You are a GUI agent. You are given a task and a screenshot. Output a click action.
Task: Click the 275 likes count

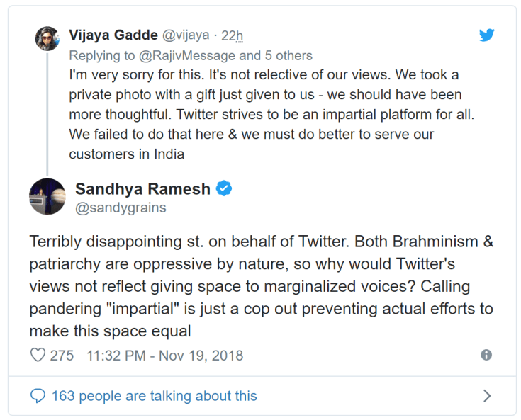click(x=62, y=356)
